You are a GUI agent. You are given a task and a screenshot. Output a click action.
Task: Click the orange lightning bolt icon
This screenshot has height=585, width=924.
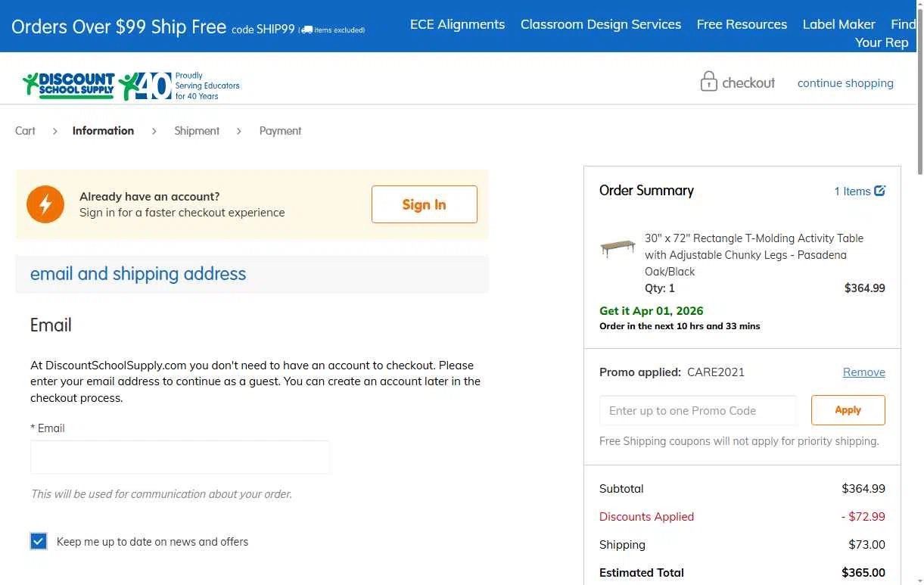[45, 204]
